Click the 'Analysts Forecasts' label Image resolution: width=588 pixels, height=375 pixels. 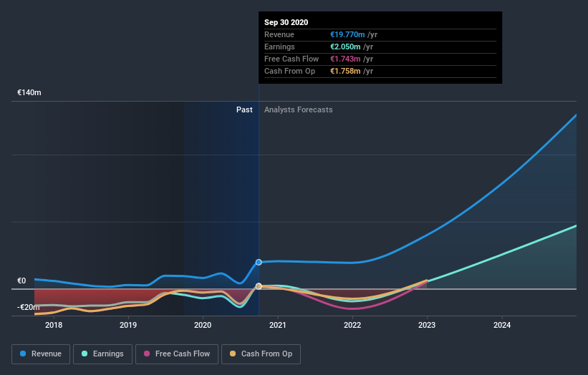pos(299,109)
